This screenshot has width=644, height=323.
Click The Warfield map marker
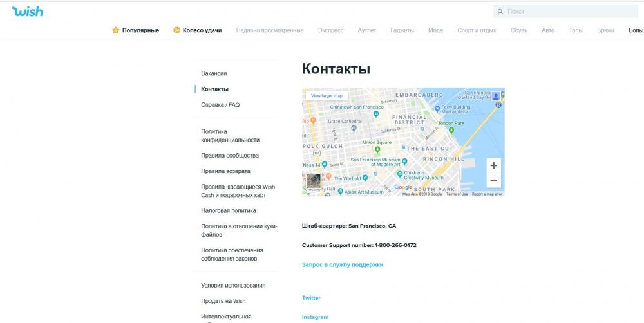(365, 178)
